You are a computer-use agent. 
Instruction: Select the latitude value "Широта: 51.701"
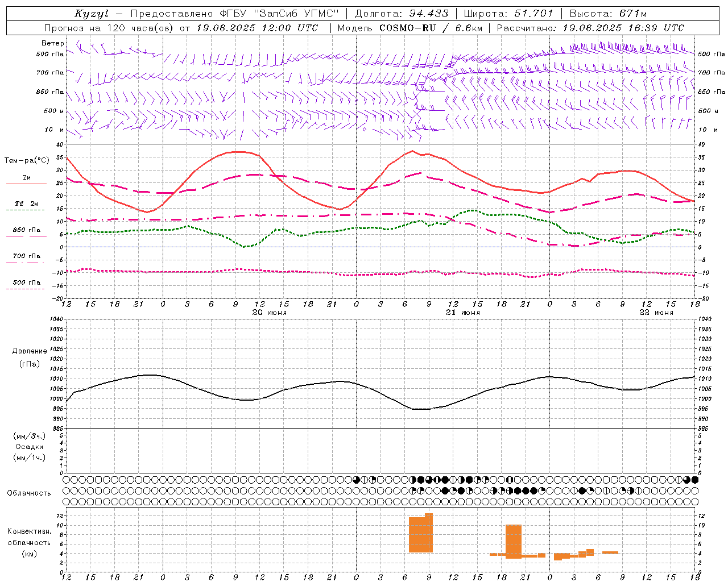point(508,14)
